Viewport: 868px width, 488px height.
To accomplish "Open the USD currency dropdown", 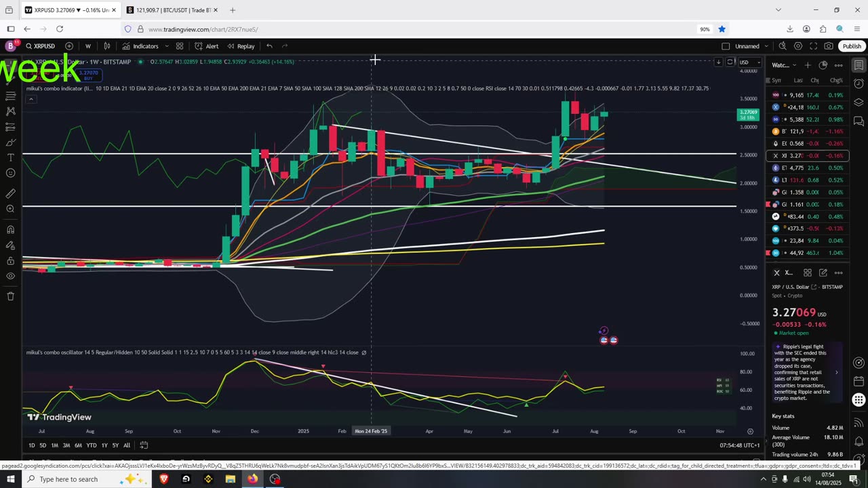I will (749, 62).
